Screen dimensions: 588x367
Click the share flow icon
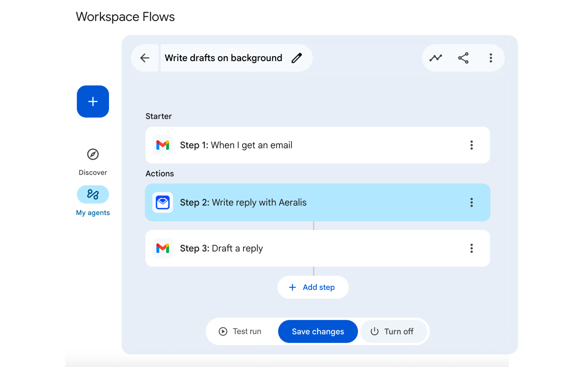463,58
